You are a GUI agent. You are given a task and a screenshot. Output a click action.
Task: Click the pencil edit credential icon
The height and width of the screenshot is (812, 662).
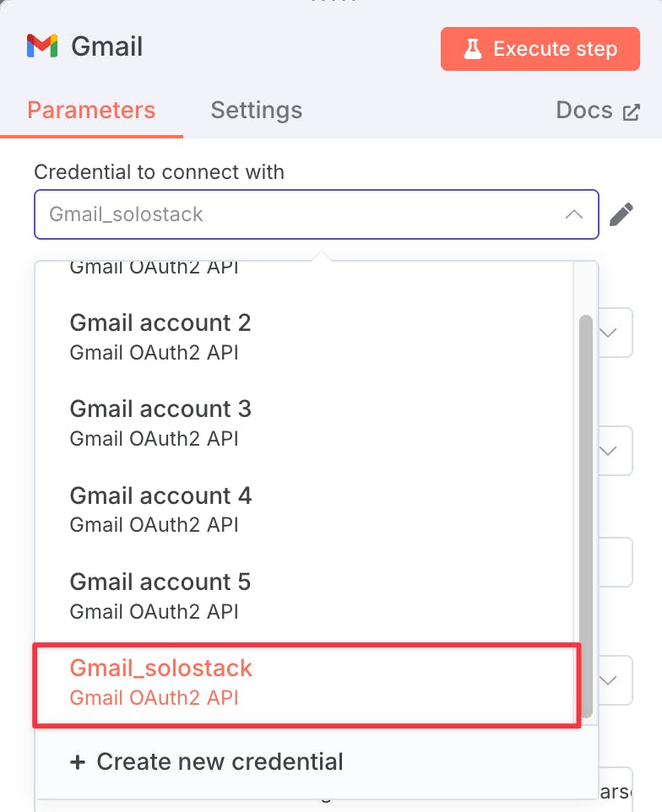(x=621, y=214)
